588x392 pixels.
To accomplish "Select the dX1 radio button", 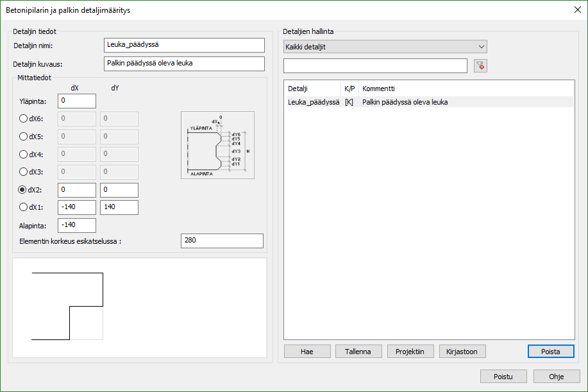I will (24, 207).
